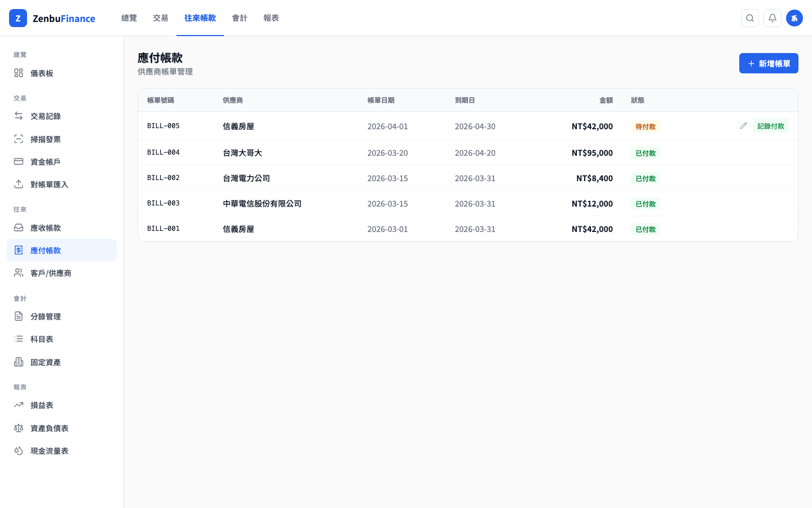Select bill number BILL-001
The height and width of the screenshot is (508, 812).
coord(164,229)
